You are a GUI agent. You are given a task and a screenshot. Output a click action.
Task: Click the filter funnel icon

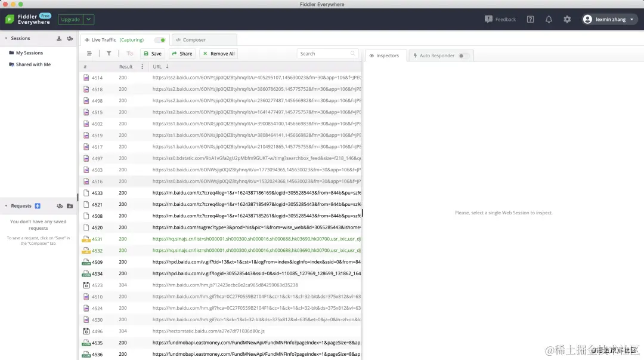point(109,54)
